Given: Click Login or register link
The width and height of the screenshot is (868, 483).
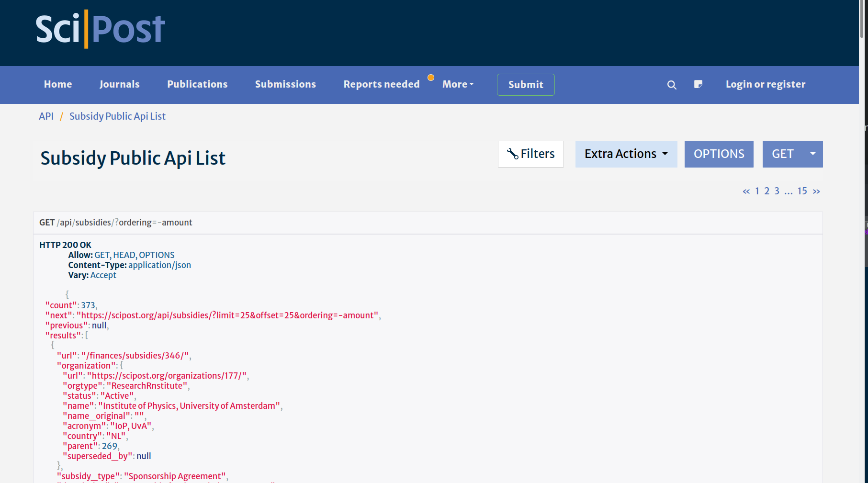Looking at the screenshot, I should click(x=765, y=84).
